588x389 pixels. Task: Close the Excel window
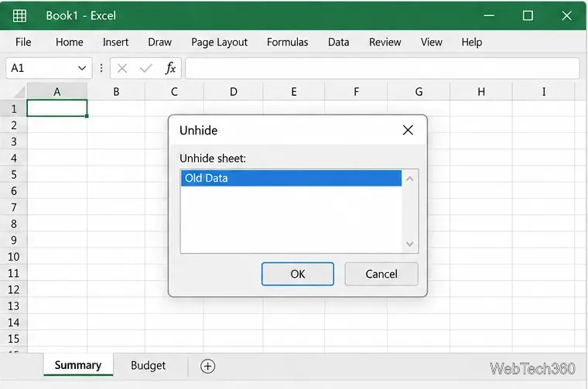[567, 15]
